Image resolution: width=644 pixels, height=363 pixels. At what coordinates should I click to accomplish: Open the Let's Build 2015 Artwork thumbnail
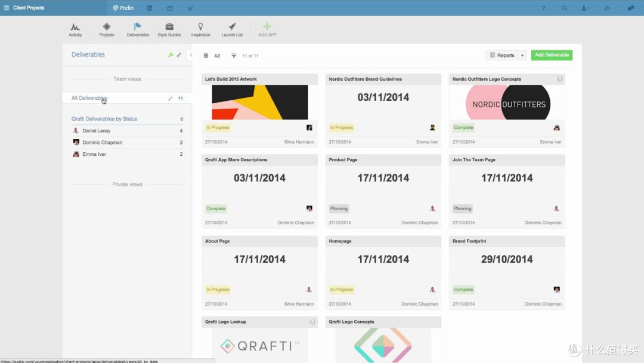tap(259, 102)
